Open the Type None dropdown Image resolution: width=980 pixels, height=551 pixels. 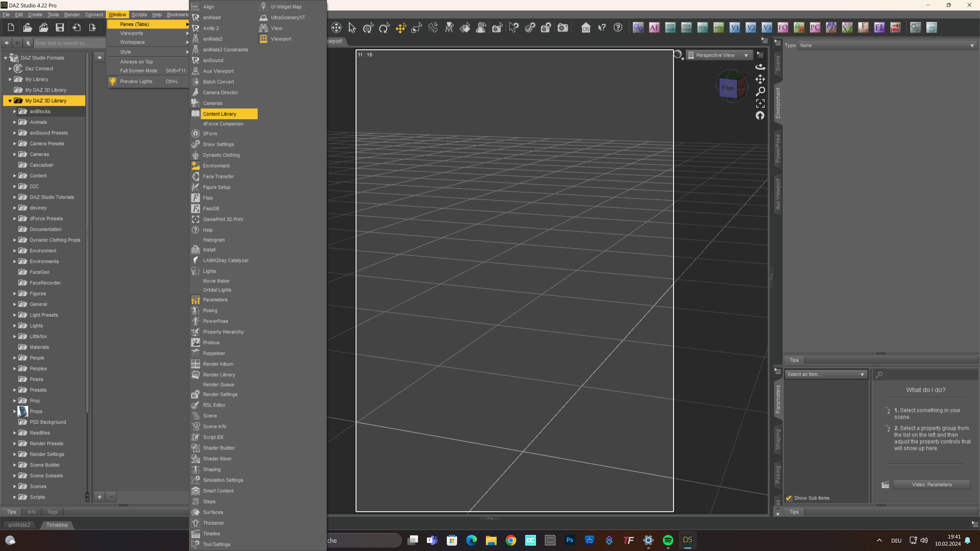tap(886, 45)
